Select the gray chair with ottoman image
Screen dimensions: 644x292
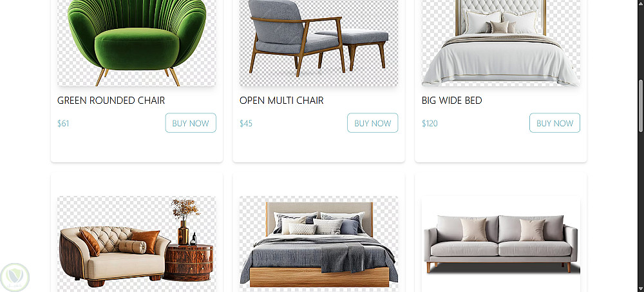point(319,43)
